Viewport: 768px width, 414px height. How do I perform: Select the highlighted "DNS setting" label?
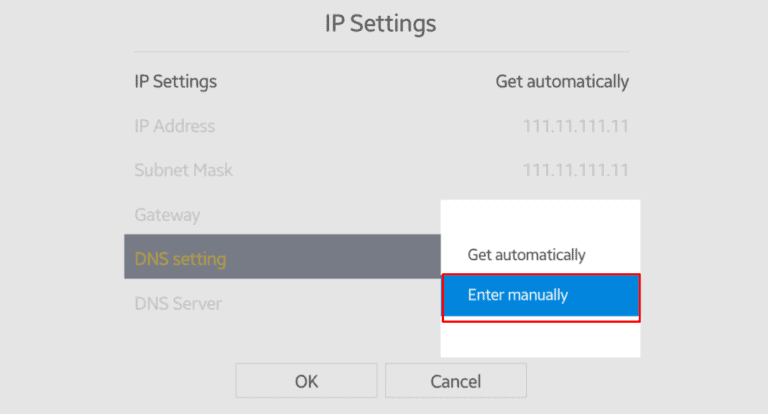(180, 260)
